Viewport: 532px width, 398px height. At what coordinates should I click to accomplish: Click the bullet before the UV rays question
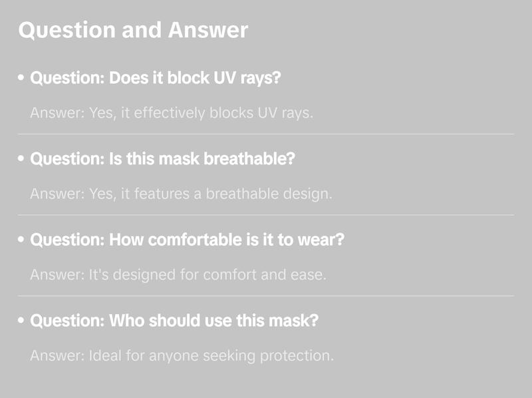click(x=21, y=78)
